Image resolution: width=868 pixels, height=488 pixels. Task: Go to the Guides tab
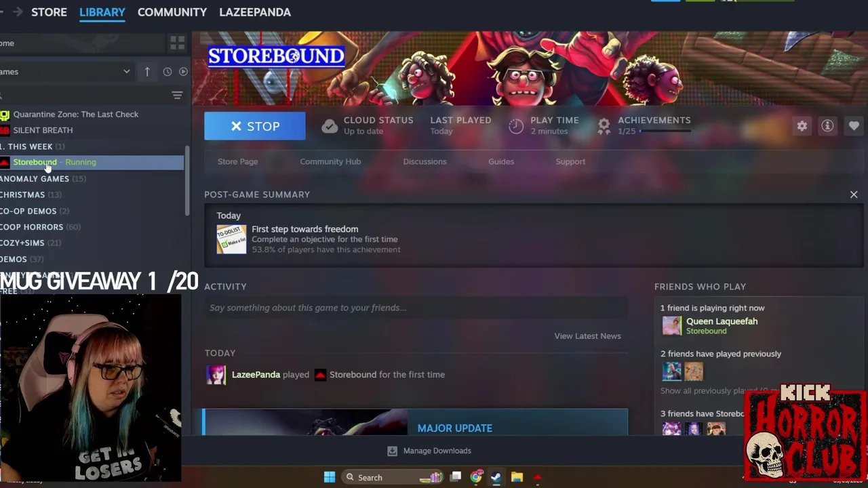501,162
